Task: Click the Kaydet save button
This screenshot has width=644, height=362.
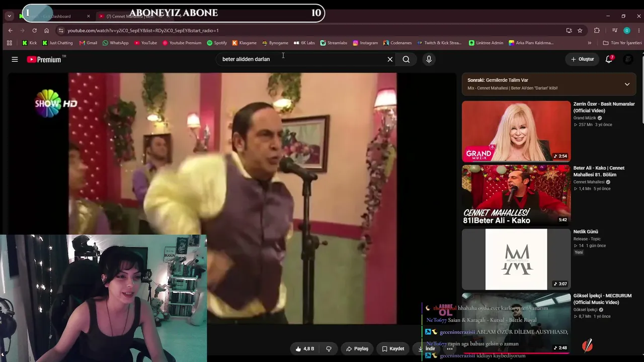Action: click(x=393, y=348)
